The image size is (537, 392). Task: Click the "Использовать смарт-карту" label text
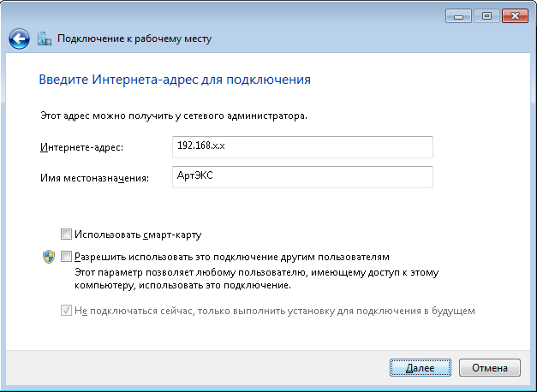138,235
